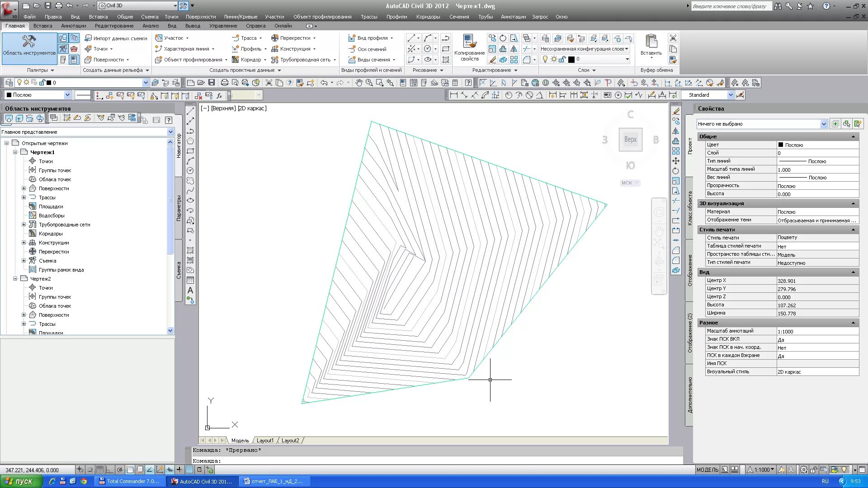Open the Главное представление view dropdown

coord(170,132)
